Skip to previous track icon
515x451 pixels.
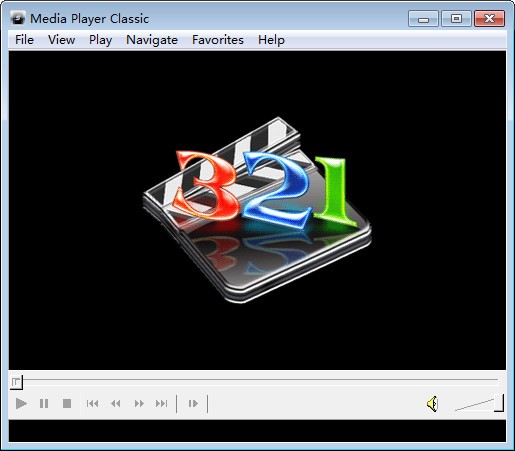click(92, 404)
